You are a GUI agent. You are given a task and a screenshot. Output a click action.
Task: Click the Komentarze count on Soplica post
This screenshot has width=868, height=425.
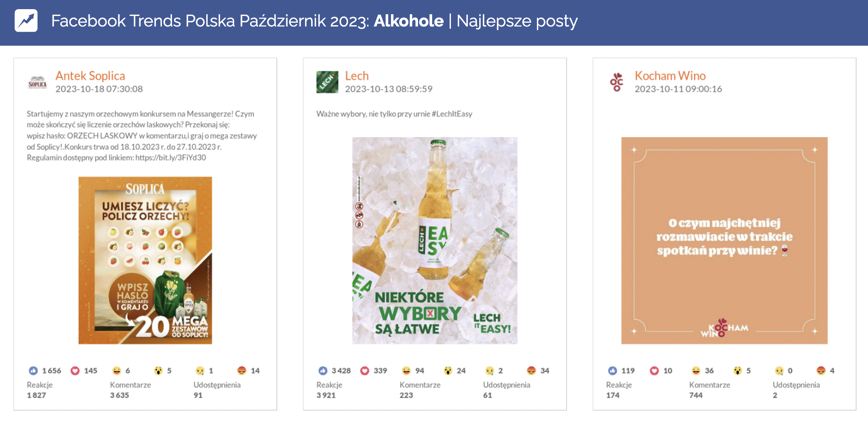[119, 395]
